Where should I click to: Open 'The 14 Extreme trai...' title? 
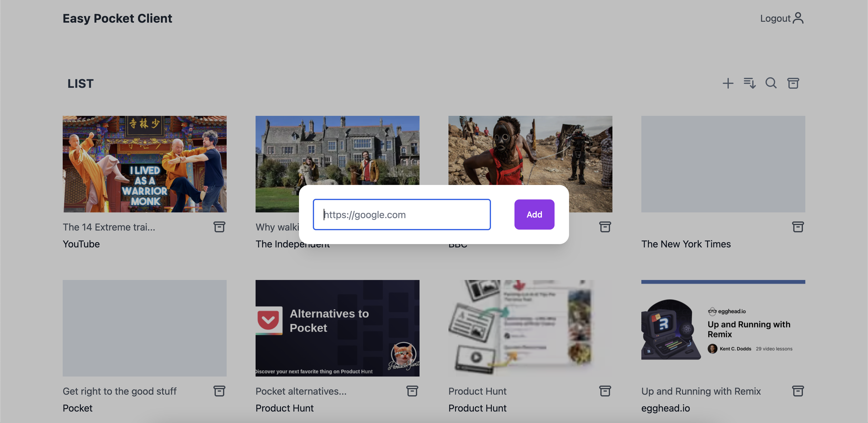[x=109, y=227]
